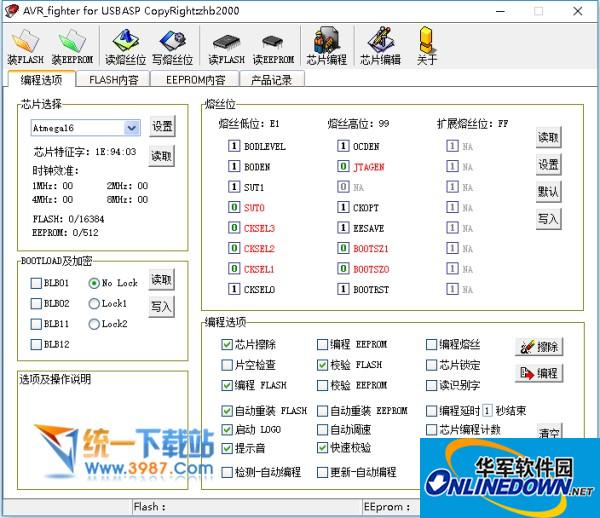This screenshot has height=518, width=600.
Task: Open the 关于 about icon
Action: pos(427,46)
